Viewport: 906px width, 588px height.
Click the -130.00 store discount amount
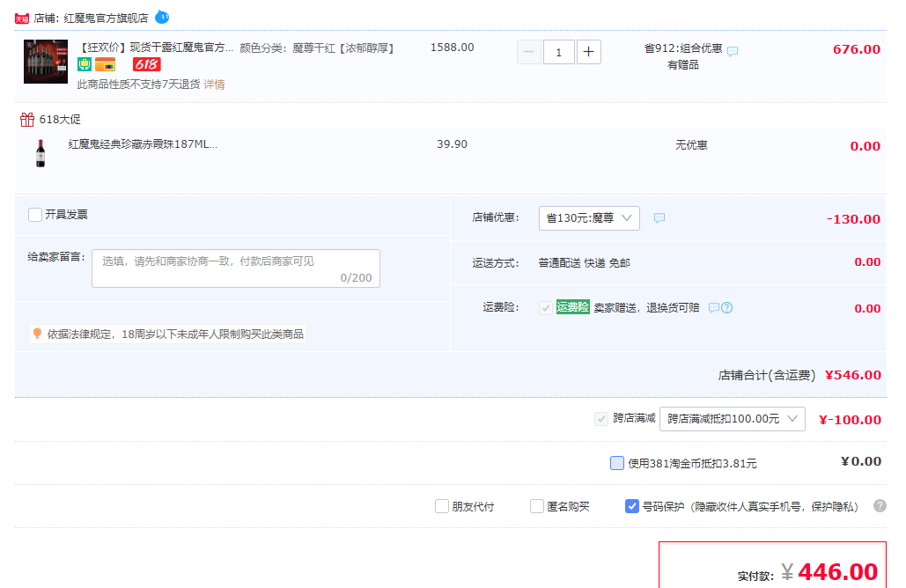853,219
